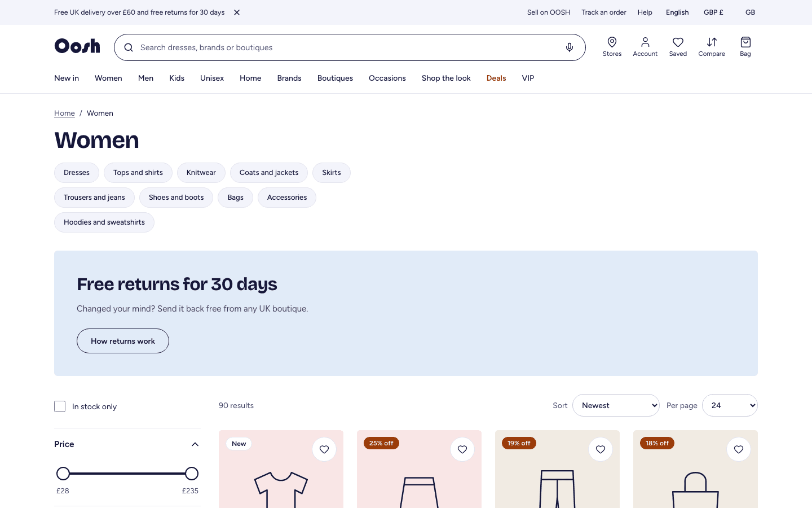This screenshot has height=508, width=812.
Task: Open the Kids menu
Action: point(177,78)
